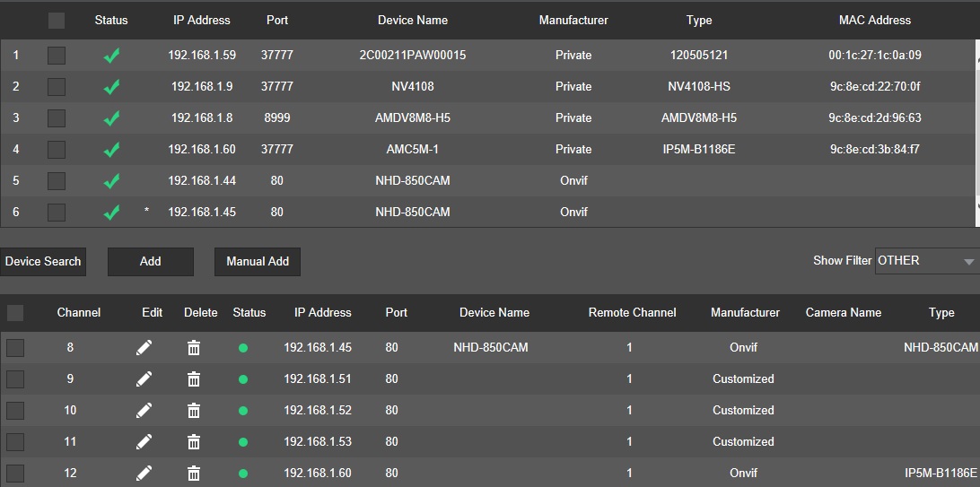
Task: Check the box for device NV4108
Action: pos(57,87)
